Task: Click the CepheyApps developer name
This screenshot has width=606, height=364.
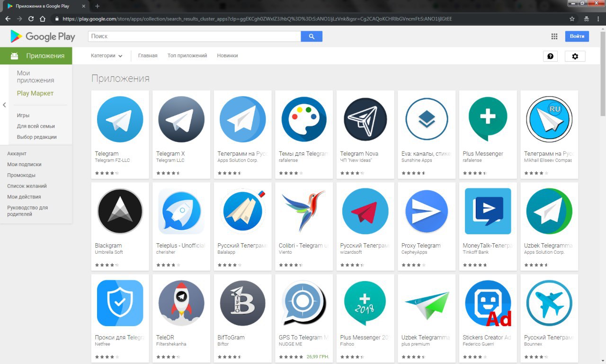Action: 414,252
